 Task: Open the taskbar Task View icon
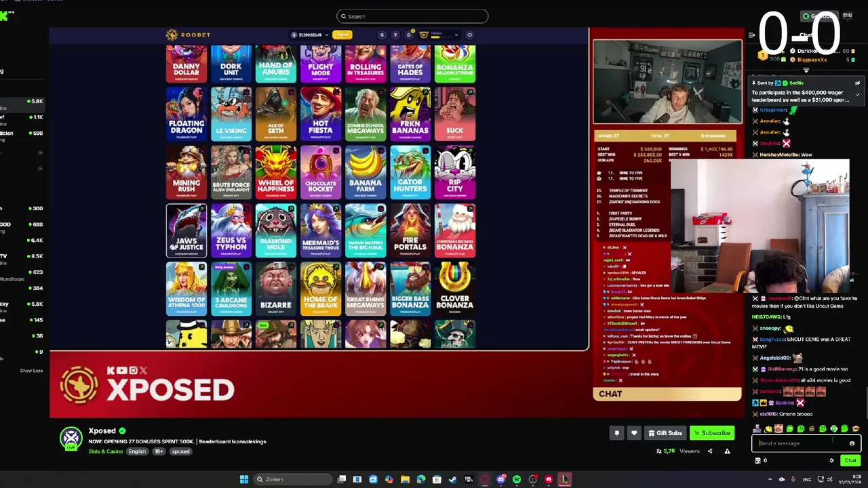click(342, 479)
